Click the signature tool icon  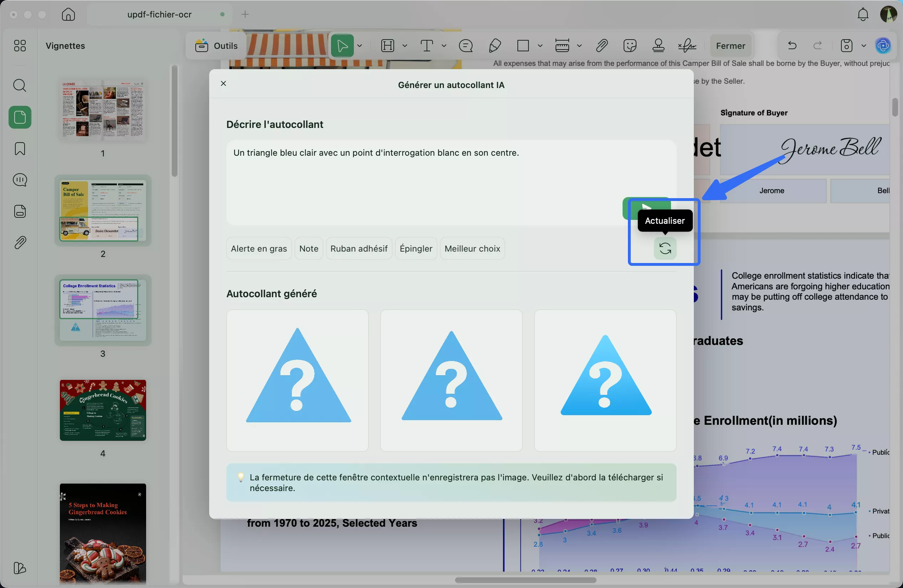click(x=687, y=46)
